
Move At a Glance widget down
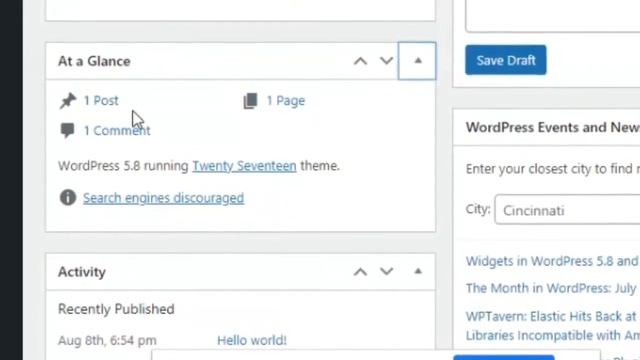(386, 61)
